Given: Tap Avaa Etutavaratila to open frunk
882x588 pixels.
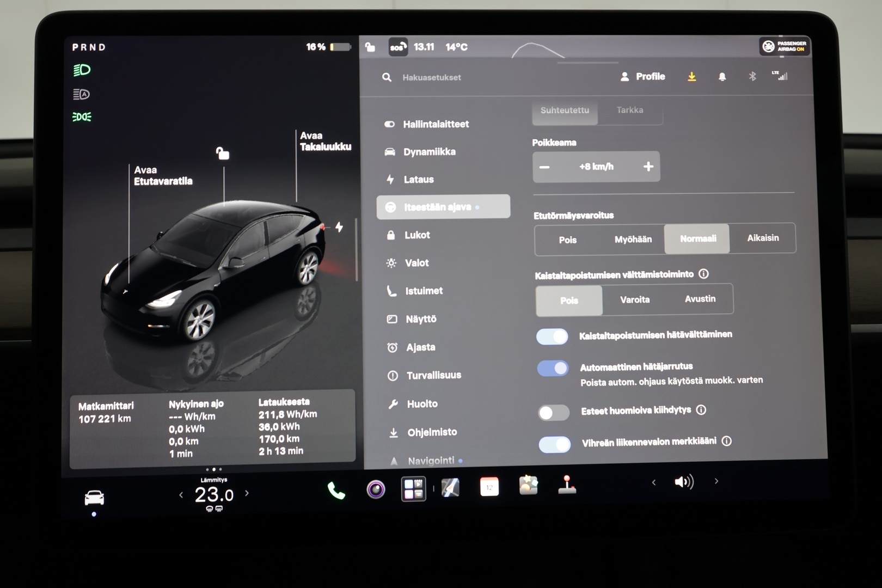Looking at the screenshot, I should (x=163, y=175).
